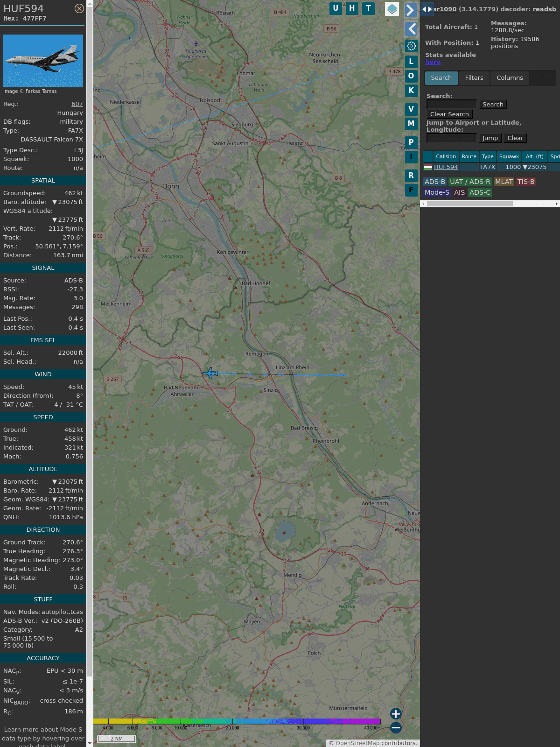Click the FA7X type cell in table
Screen dimensions: 560x747
click(x=488, y=167)
